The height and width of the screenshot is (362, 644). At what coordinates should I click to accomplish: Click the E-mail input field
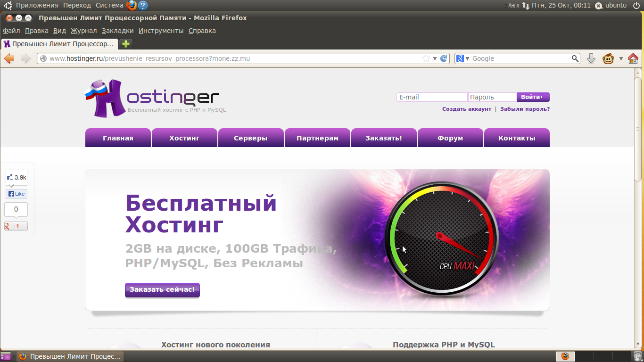click(x=432, y=97)
